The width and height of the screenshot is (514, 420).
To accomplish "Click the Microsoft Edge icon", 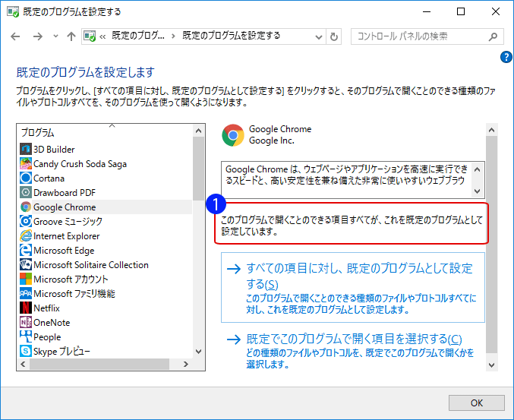I will 26,250.
